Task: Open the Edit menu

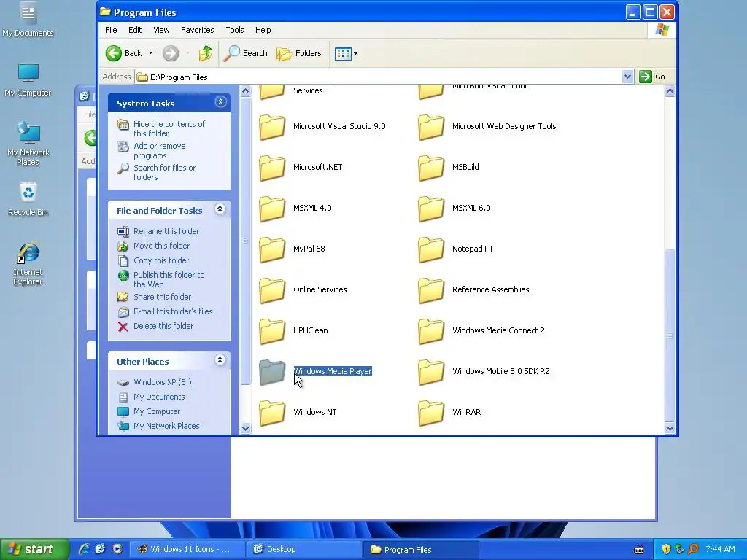Action: click(135, 29)
